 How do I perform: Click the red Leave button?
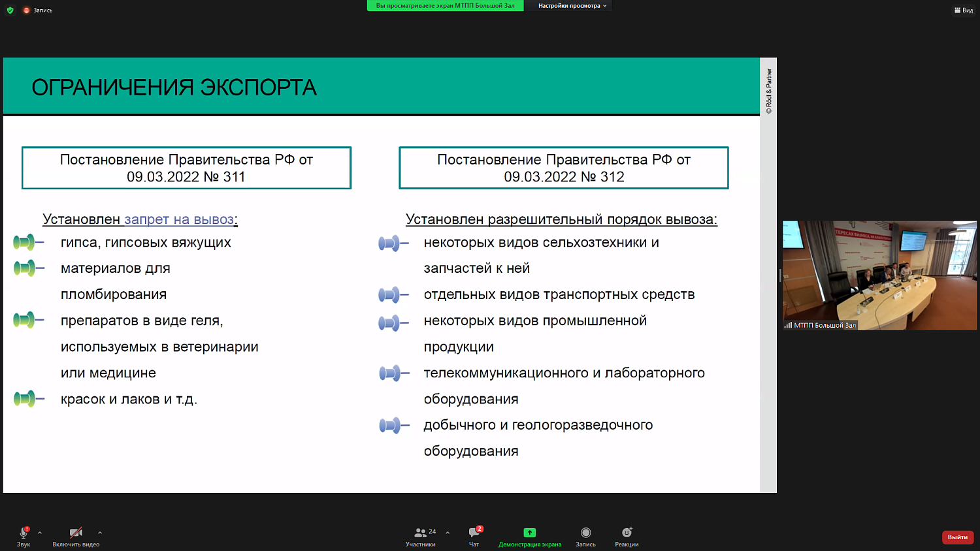coord(958,537)
